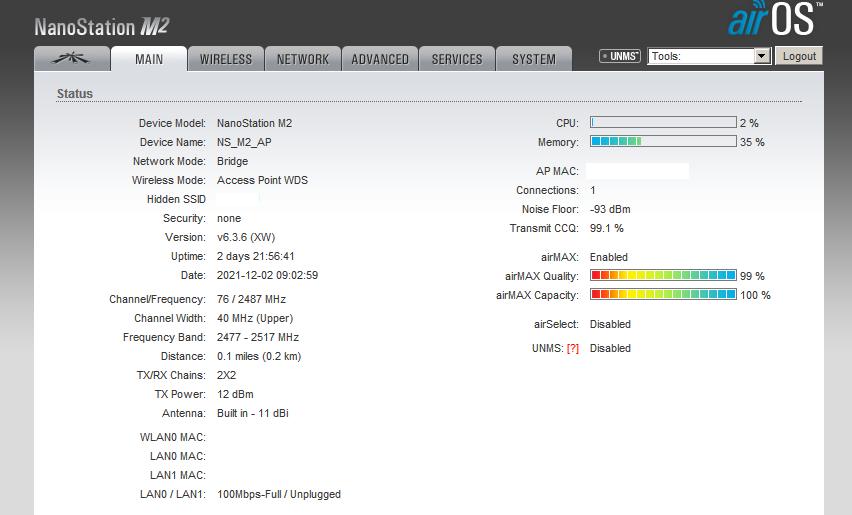Screen dimensions: 852x515
Task: Click the CPU usage bar
Action: 663,123
